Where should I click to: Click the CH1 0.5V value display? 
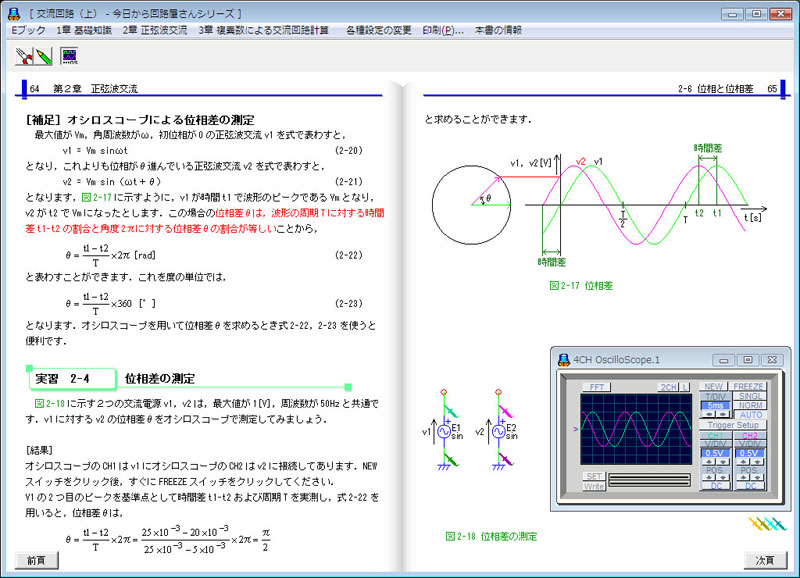tap(715, 453)
